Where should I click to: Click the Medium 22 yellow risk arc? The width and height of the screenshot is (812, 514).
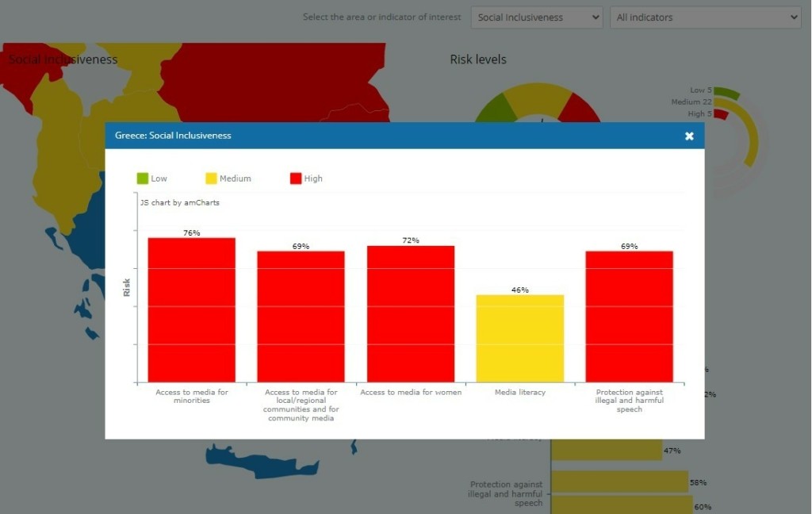click(750, 135)
